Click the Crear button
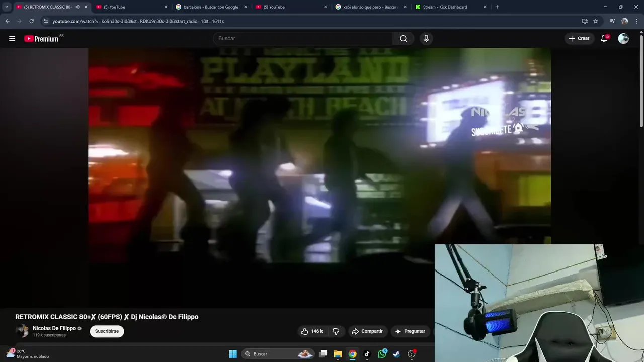The image size is (644, 362). (579, 38)
